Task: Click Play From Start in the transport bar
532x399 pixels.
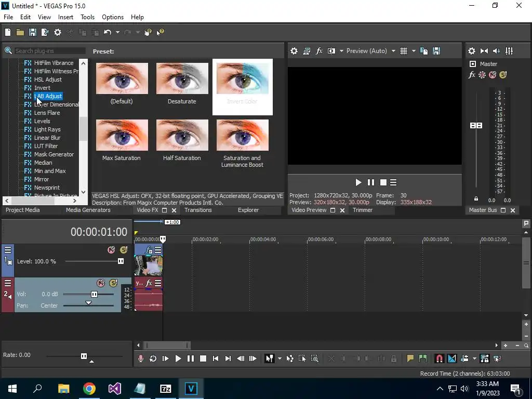Action: (166, 358)
